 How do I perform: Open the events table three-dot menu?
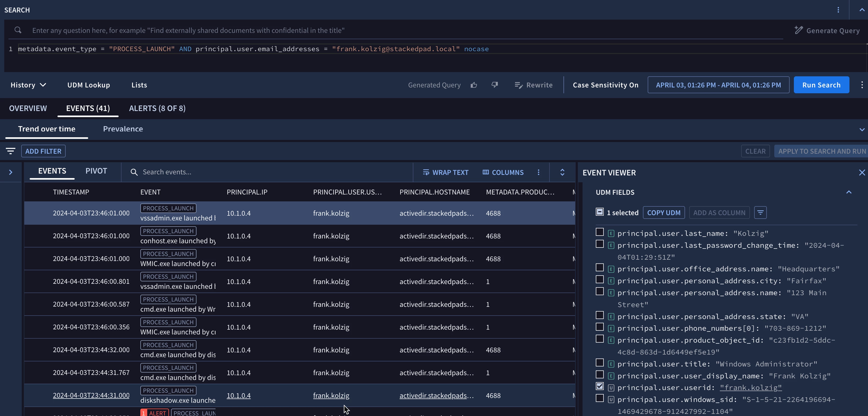click(538, 172)
